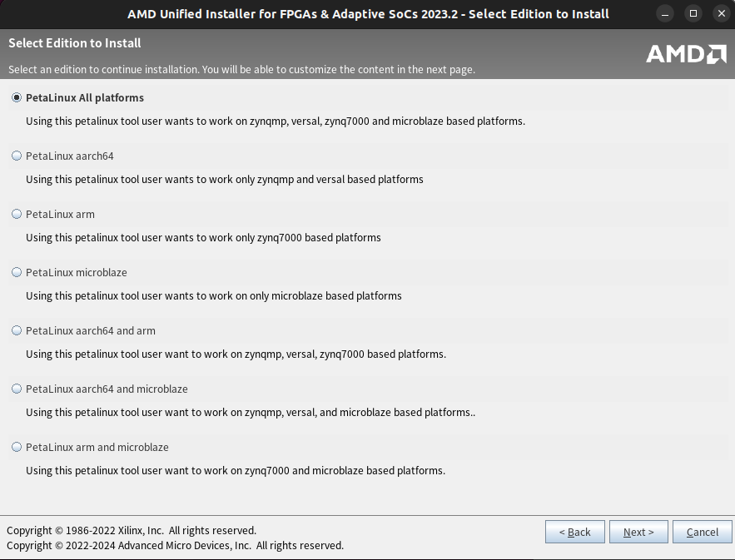Select PetaLinux arm and microblaze option
735x560 pixels.
pos(17,447)
